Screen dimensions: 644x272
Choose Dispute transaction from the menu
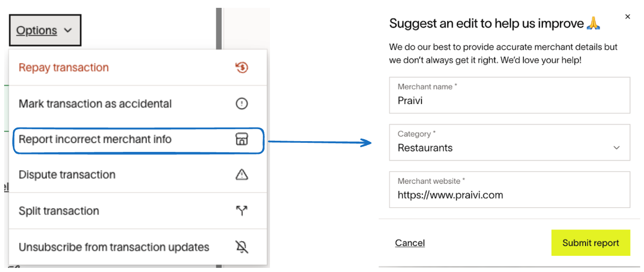click(x=67, y=175)
